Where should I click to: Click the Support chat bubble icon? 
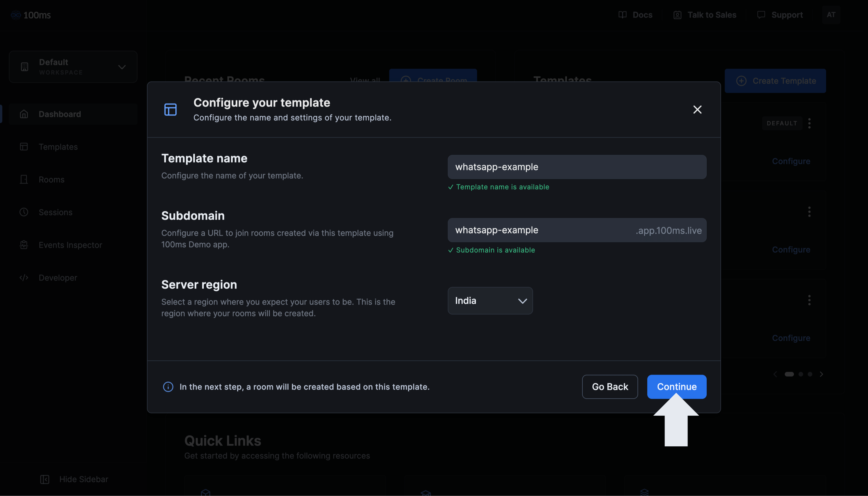pos(761,15)
